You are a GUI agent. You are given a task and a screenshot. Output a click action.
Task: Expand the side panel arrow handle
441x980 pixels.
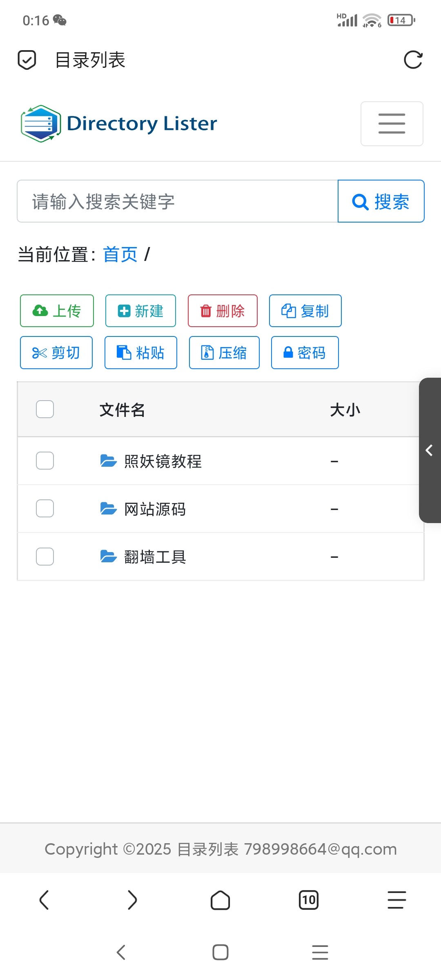coord(430,450)
